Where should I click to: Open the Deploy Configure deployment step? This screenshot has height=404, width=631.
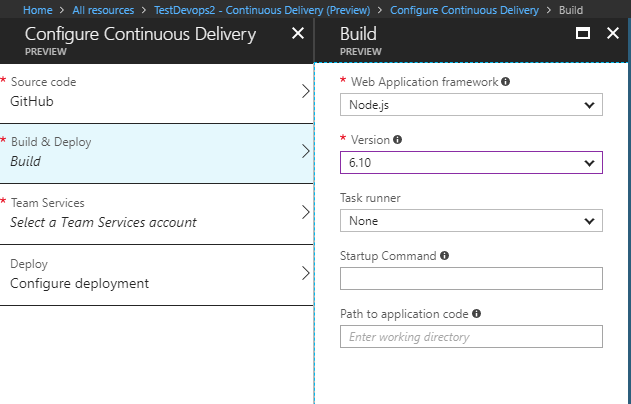point(157,275)
